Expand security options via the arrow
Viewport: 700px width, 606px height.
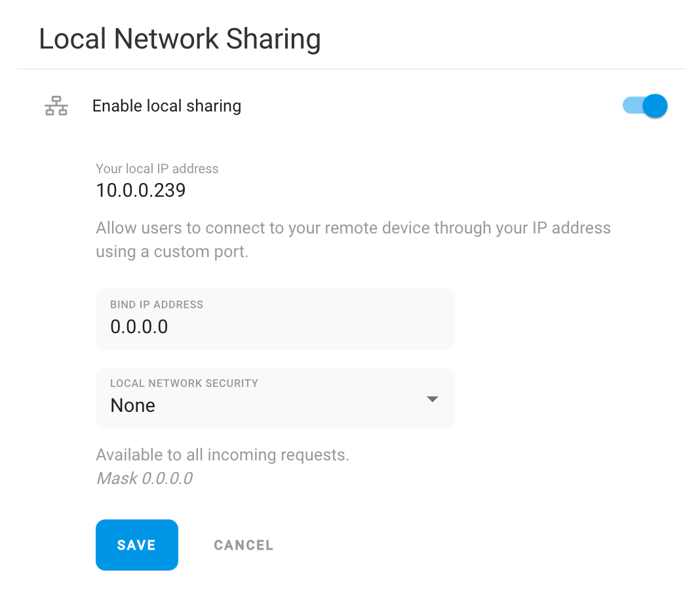coord(432,399)
